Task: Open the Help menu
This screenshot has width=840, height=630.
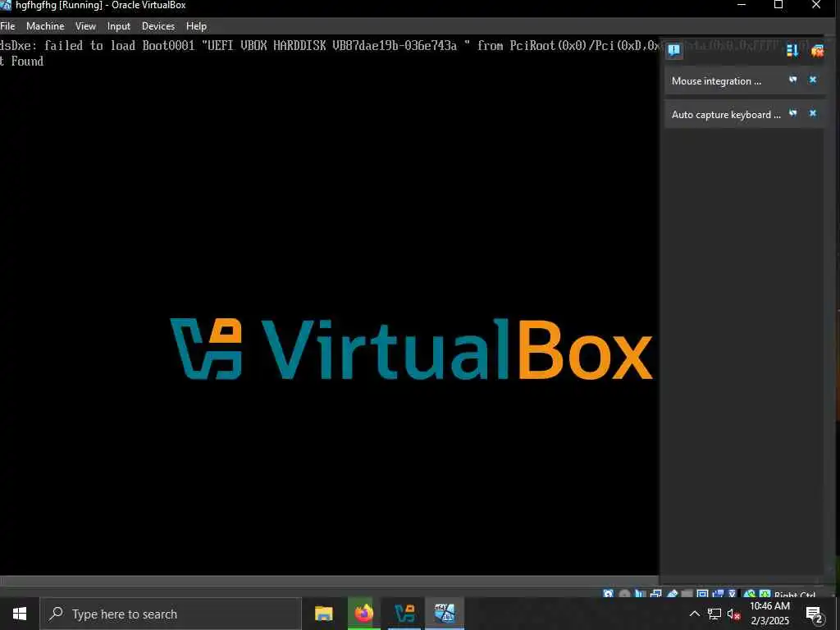Action: click(196, 25)
